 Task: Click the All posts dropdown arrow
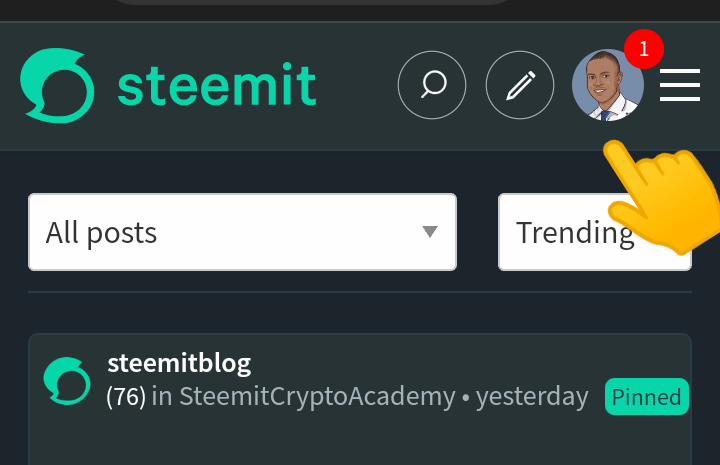[430, 232]
